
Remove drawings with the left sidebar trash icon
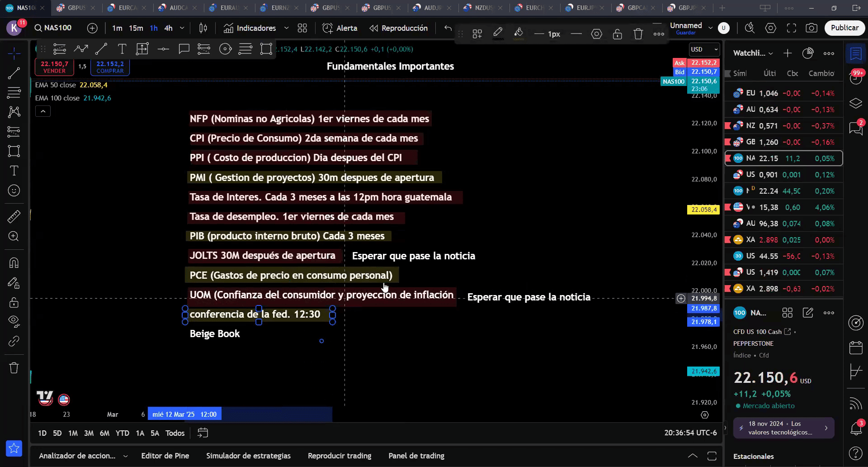point(14,367)
